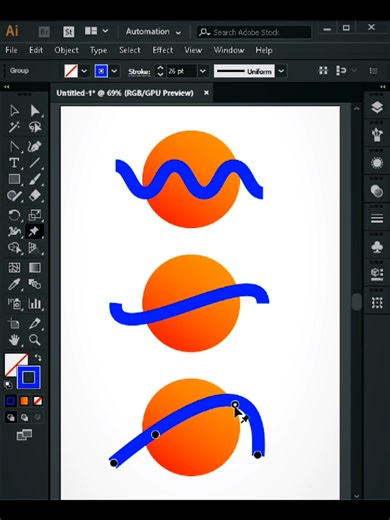Open the stroke weight dropdown

click(x=202, y=71)
